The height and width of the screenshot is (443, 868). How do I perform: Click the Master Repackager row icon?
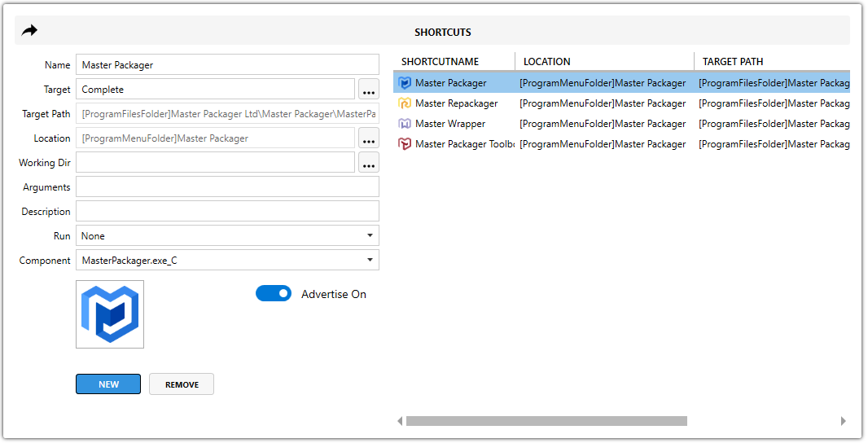[x=405, y=103]
